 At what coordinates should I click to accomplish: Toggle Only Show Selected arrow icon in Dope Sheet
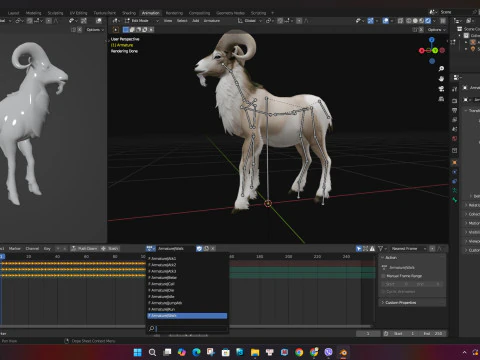point(359,248)
